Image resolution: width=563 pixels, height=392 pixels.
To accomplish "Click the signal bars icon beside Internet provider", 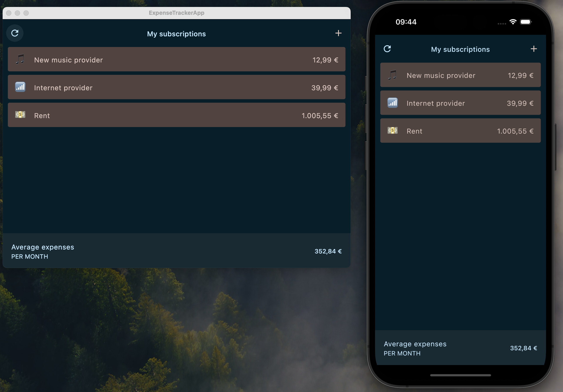I will coord(20,87).
